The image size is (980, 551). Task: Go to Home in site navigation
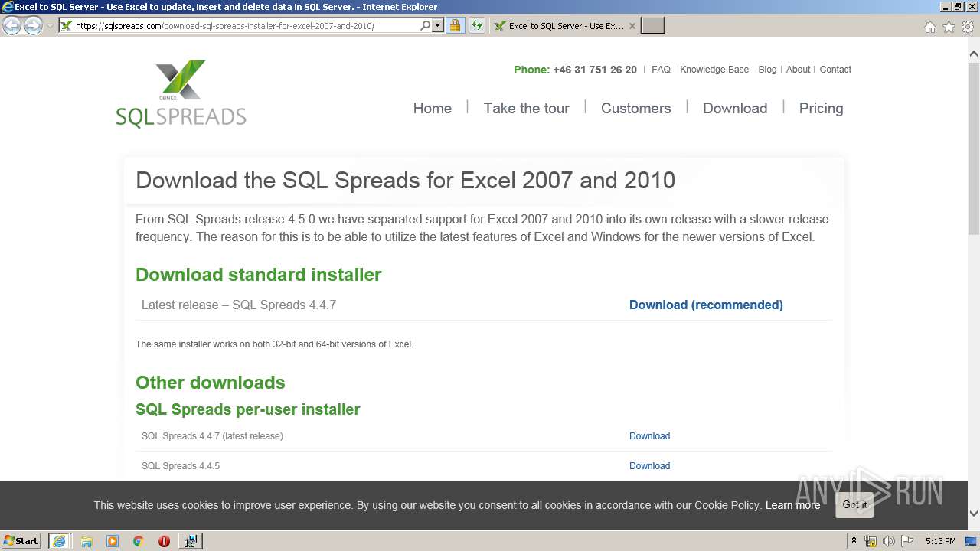(433, 109)
